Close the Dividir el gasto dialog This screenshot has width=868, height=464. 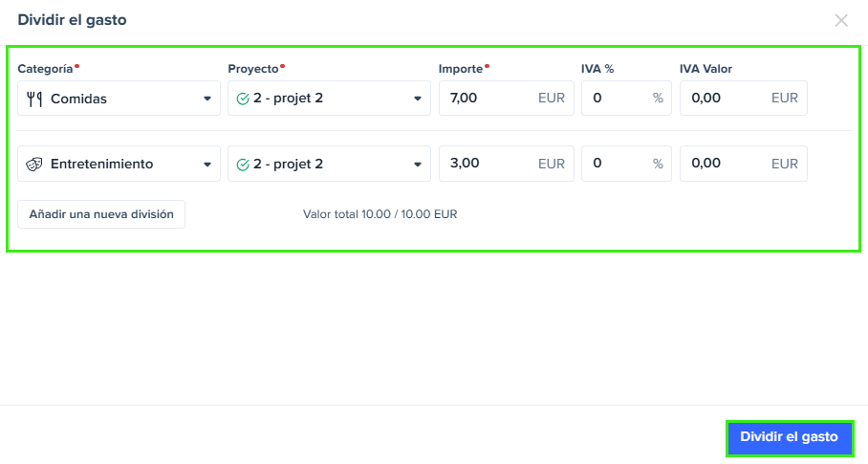click(841, 20)
